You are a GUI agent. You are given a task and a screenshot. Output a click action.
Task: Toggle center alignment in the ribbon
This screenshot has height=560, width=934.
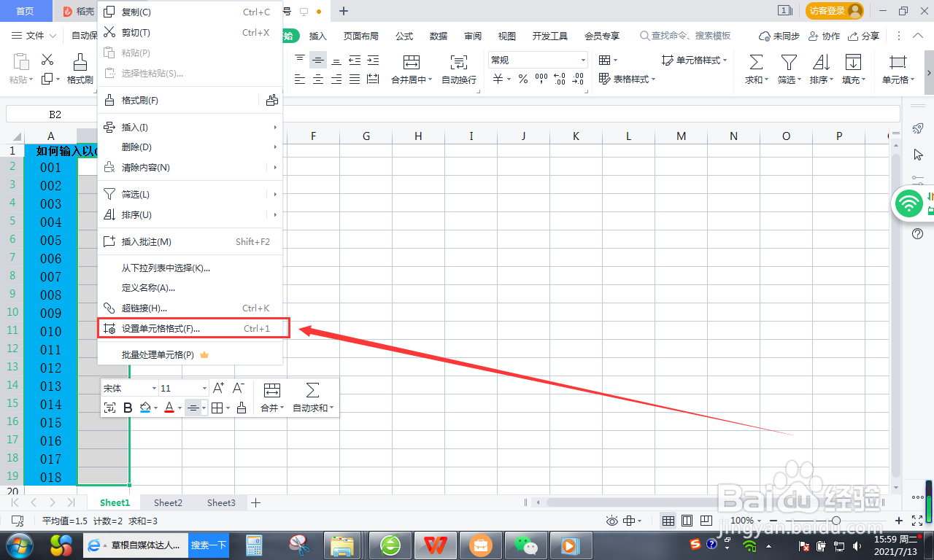317,79
